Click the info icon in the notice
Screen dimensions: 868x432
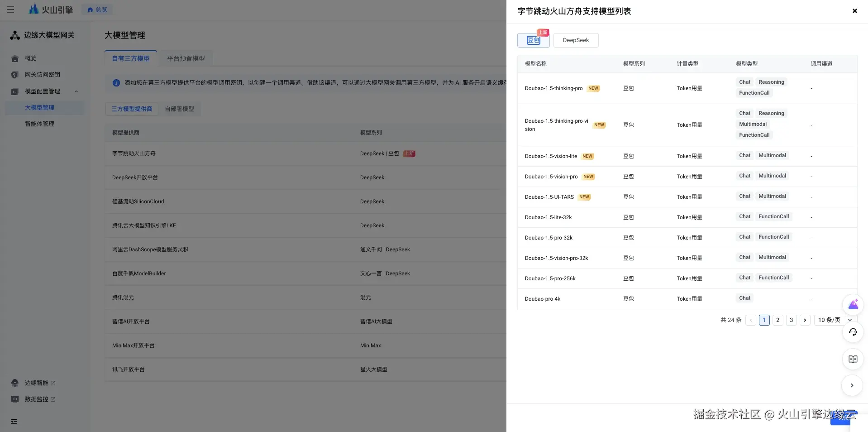point(116,83)
